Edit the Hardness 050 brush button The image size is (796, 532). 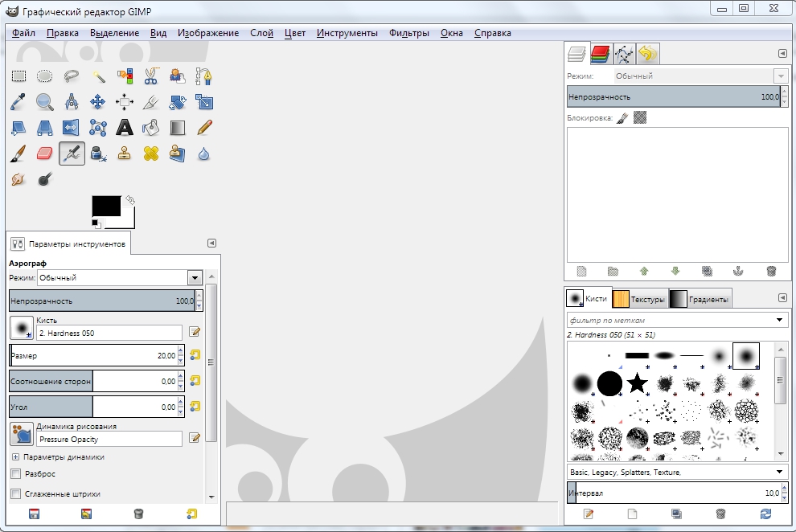click(x=195, y=332)
